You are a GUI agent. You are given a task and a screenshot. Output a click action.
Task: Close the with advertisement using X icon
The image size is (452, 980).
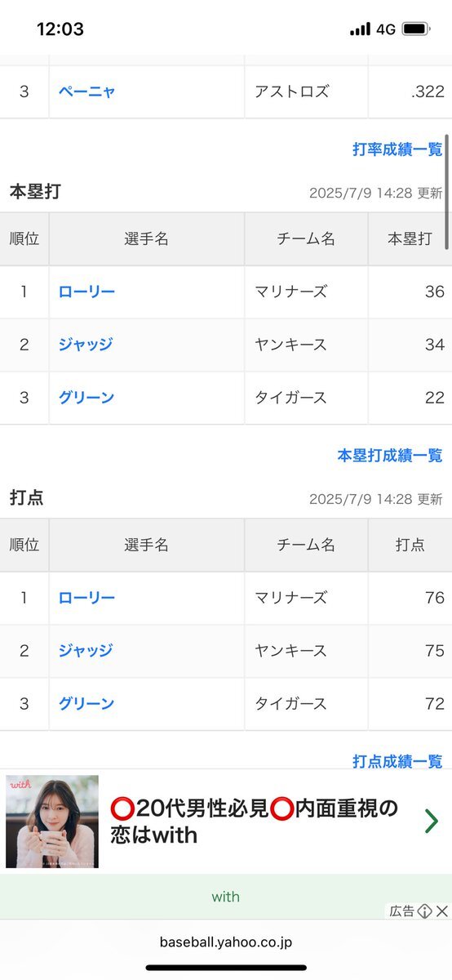pyautogui.click(x=442, y=911)
